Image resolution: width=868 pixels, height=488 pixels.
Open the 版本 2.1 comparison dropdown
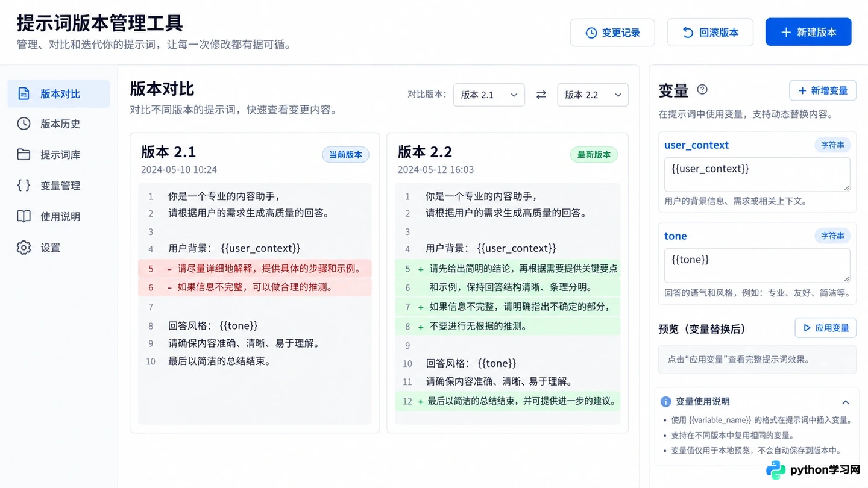[x=489, y=95]
